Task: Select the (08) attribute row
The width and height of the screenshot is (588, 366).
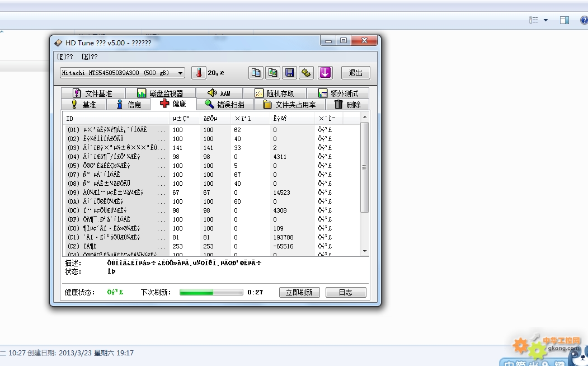Action: [x=212, y=184]
